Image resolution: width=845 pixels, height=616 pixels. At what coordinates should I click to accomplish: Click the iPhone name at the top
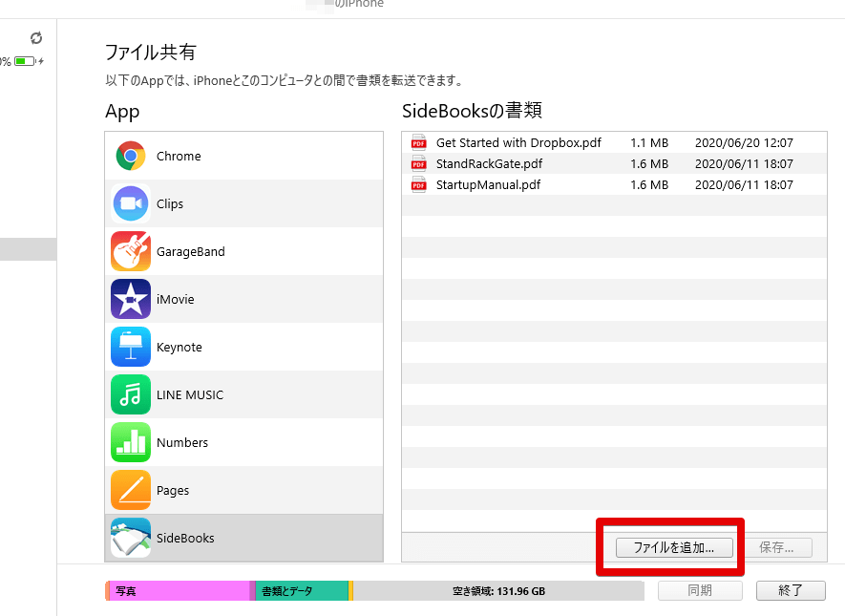click(x=358, y=5)
